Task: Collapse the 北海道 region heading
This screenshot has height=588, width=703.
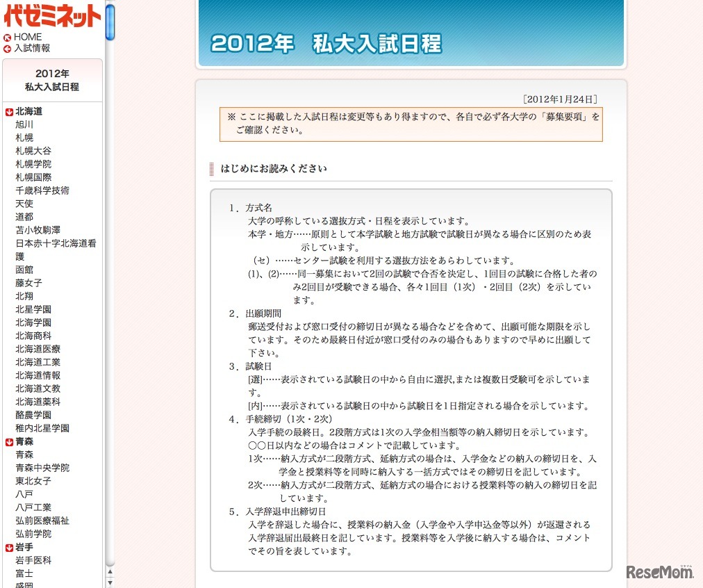Action: tap(28, 111)
